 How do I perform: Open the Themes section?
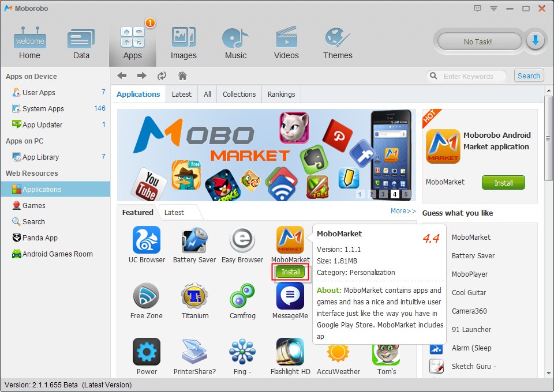pyautogui.click(x=338, y=43)
